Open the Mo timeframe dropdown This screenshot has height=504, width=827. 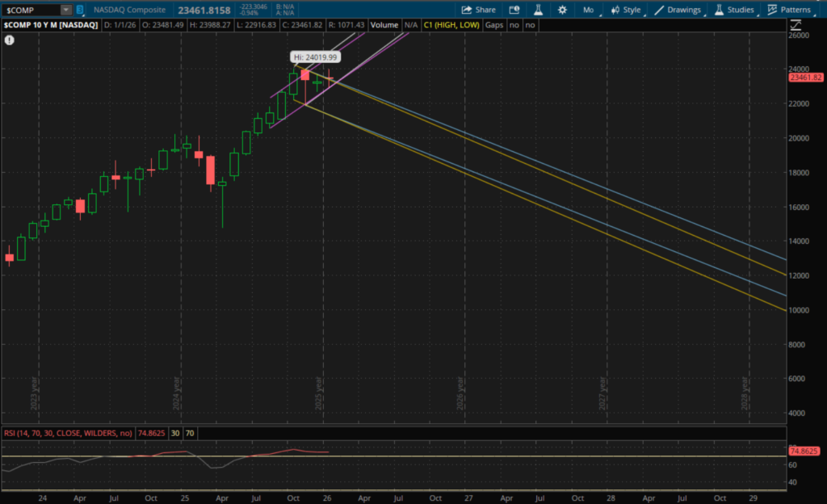pyautogui.click(x=588, y=10)
